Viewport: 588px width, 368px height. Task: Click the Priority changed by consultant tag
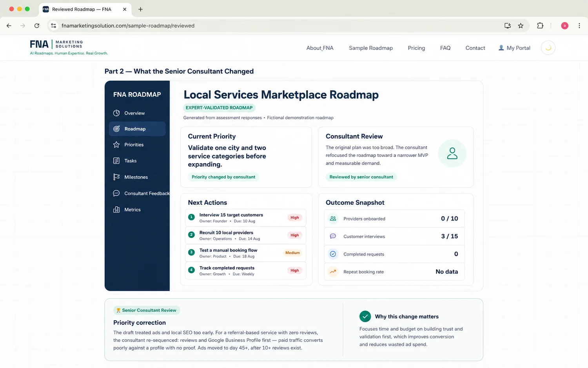[x=223, y=177]
